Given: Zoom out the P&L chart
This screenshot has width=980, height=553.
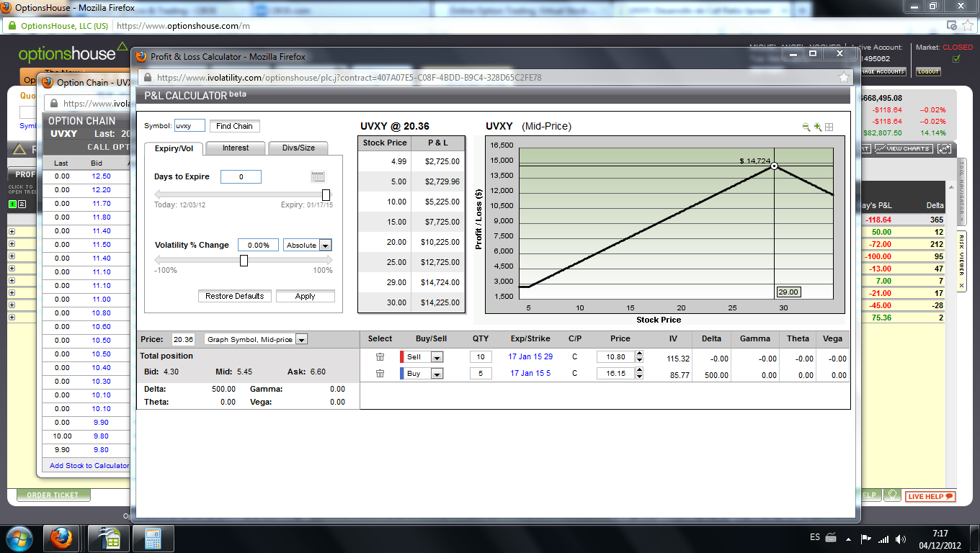Looking at the screenshot, I should click(x=806, y=127).
